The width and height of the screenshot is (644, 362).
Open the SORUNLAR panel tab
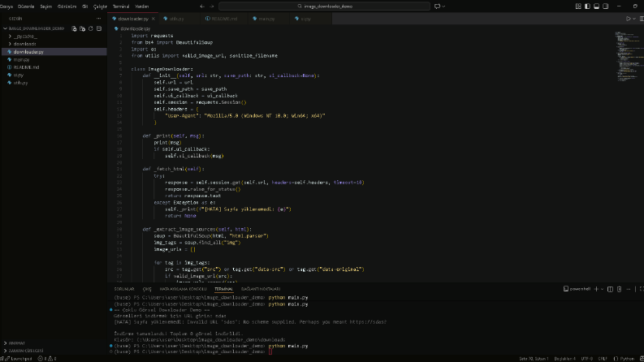point(124,289)
